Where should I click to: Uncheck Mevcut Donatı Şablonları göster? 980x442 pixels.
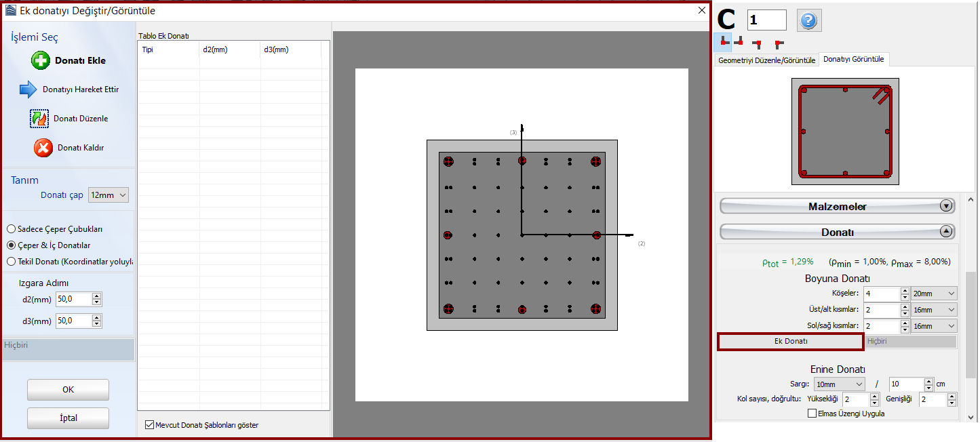(150, 425)
